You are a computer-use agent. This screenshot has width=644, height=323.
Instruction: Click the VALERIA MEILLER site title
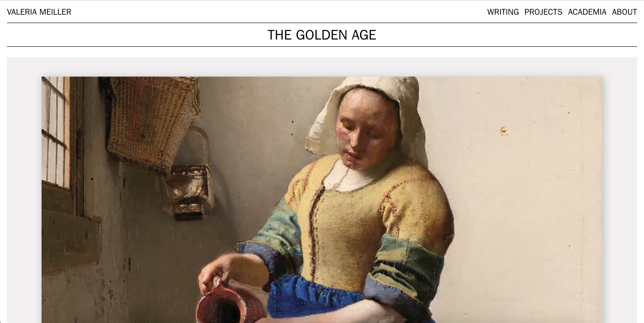(39, 12)
